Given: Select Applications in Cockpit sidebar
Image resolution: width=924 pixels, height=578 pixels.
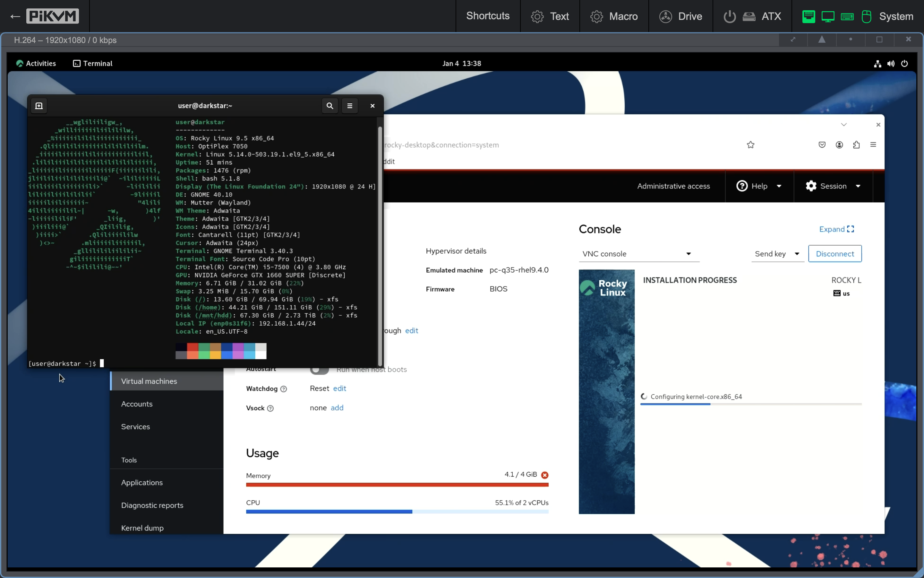Looking at the screenshot, I should tap(167, 482).
